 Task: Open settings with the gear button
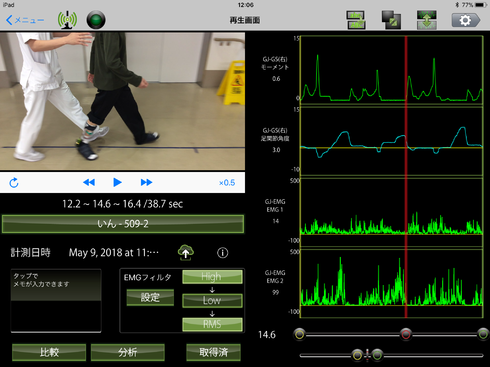pos(466,20)
